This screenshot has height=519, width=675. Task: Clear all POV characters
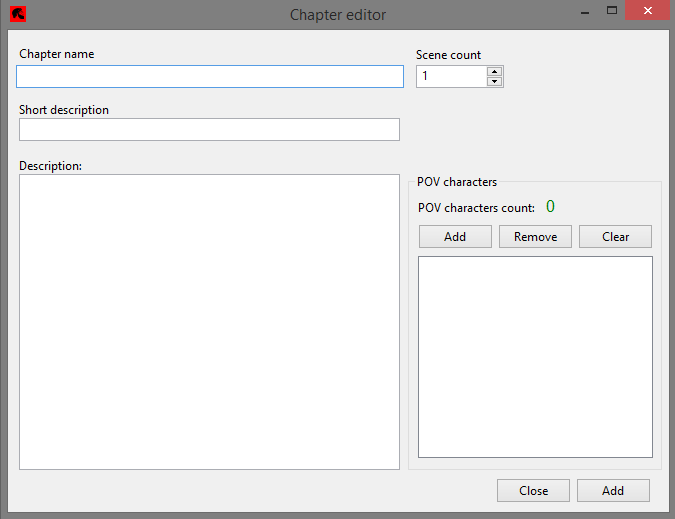click(615, 237)
